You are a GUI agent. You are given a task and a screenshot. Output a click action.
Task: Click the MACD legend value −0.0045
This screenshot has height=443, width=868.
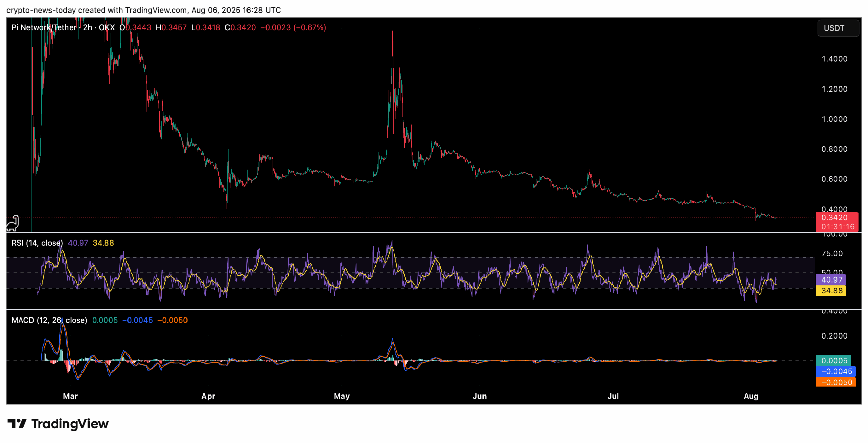(x=137, y=320)
